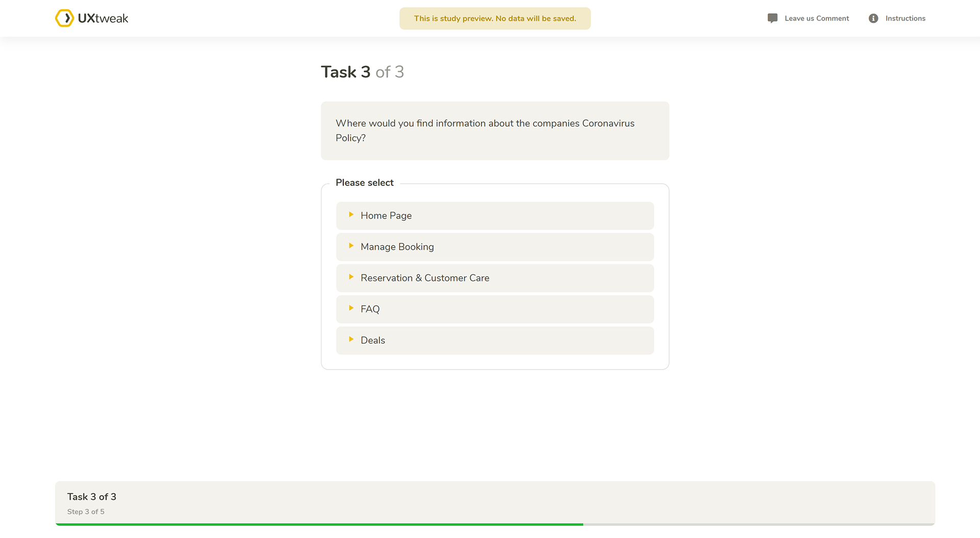The image size is (980, 538).
Task: Expand the Manage Booking arrow
Action: point(351,246)
